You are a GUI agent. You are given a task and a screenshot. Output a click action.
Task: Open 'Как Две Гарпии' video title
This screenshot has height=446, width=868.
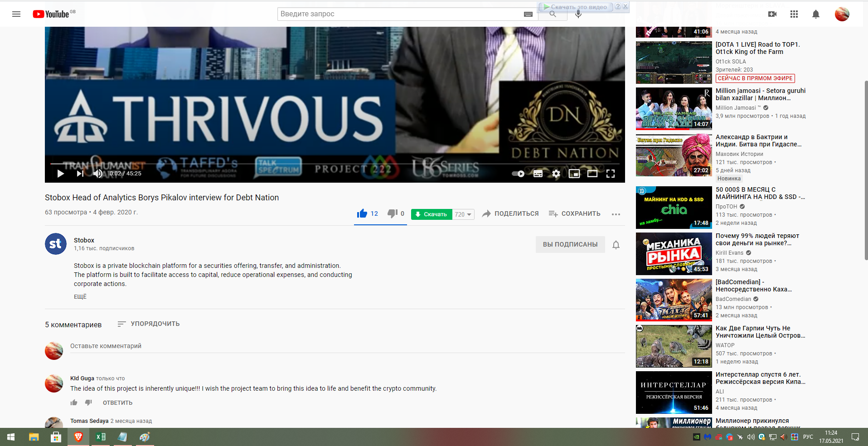tap(761, 332)
